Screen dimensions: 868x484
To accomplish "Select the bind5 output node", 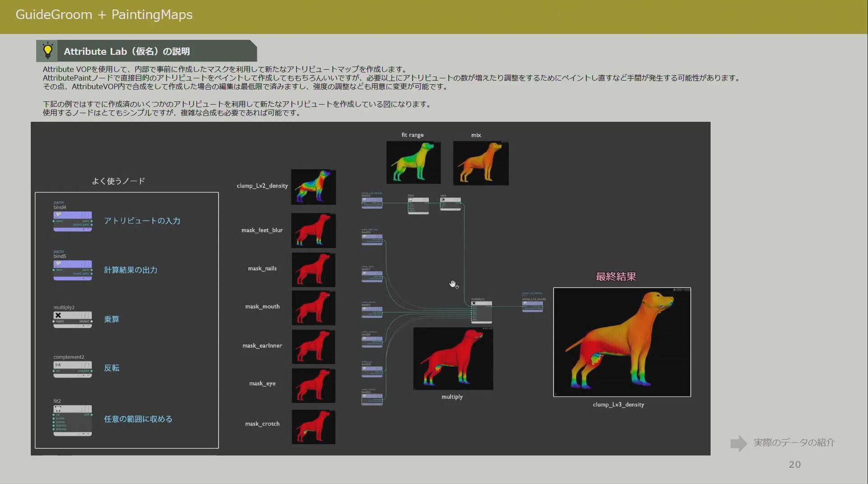I will [x=72, y=270].
